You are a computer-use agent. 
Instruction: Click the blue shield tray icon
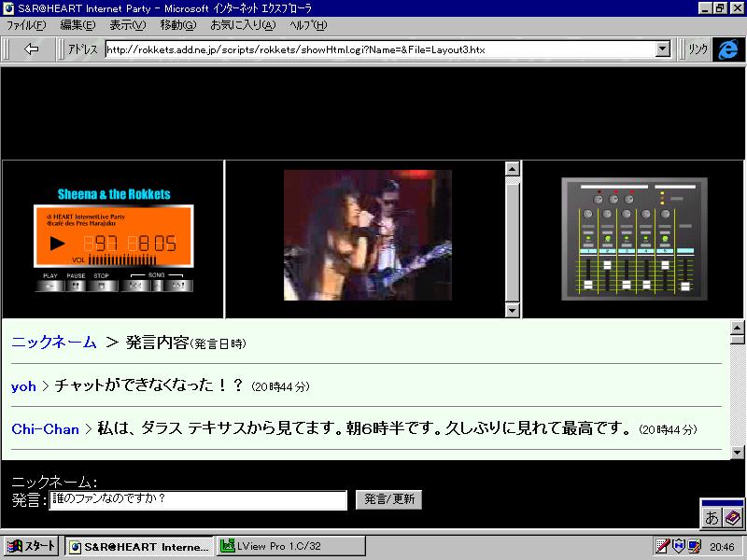click(679, 546)
